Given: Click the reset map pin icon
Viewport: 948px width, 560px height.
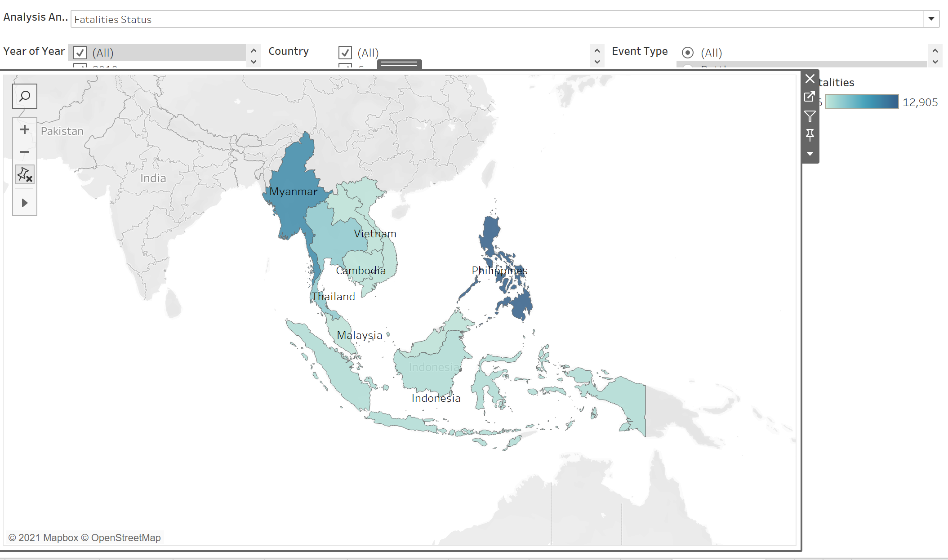Looking at the screenshot, I should click(25, 174).
